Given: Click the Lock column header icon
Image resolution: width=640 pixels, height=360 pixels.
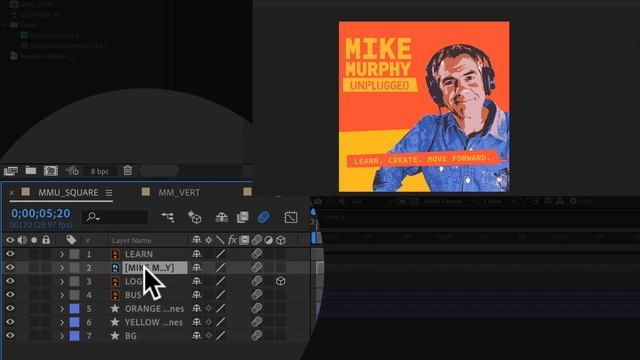Looking at the screenshot, I should point(46,240).
